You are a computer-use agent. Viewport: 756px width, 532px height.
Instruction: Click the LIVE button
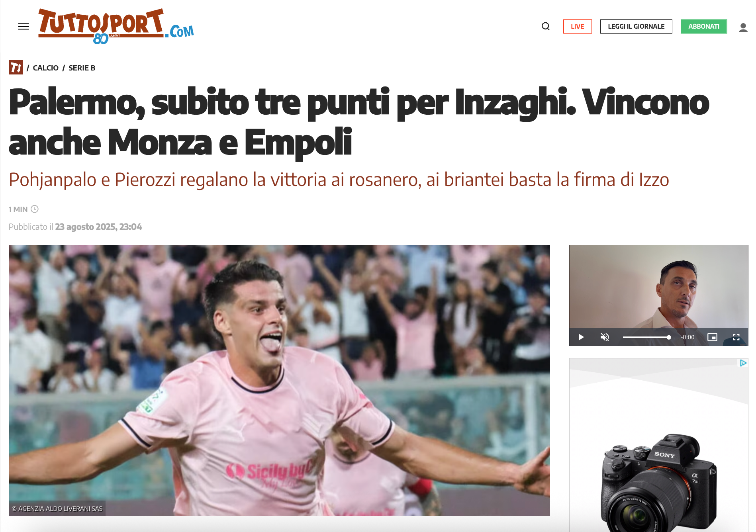(577, 26)
